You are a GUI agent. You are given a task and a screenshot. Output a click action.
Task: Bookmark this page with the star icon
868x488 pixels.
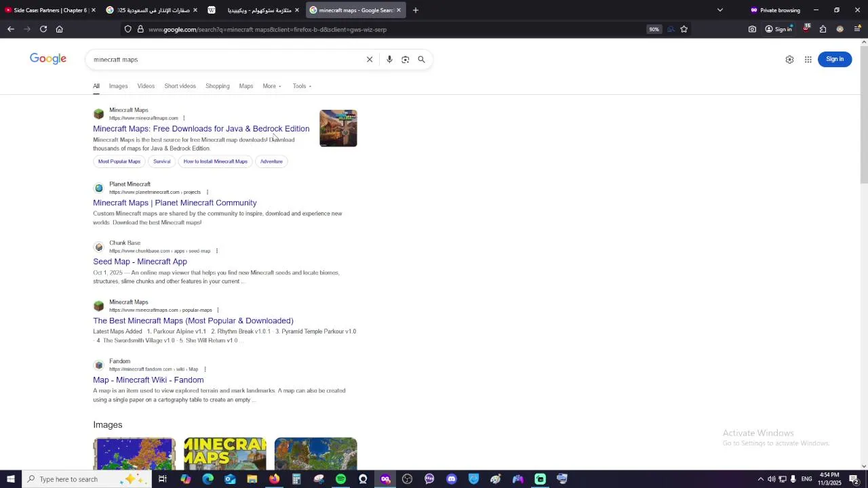point(684,29)
